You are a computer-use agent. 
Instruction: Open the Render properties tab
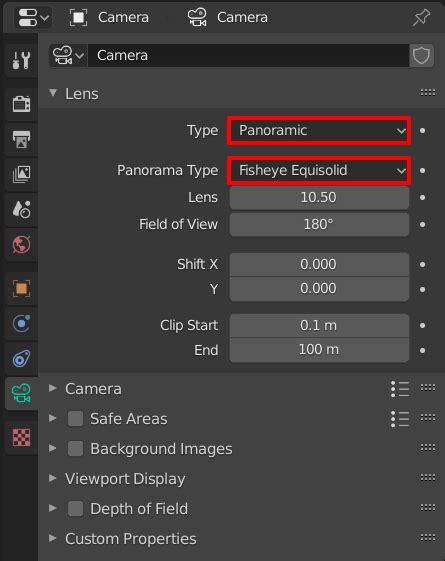21,104
